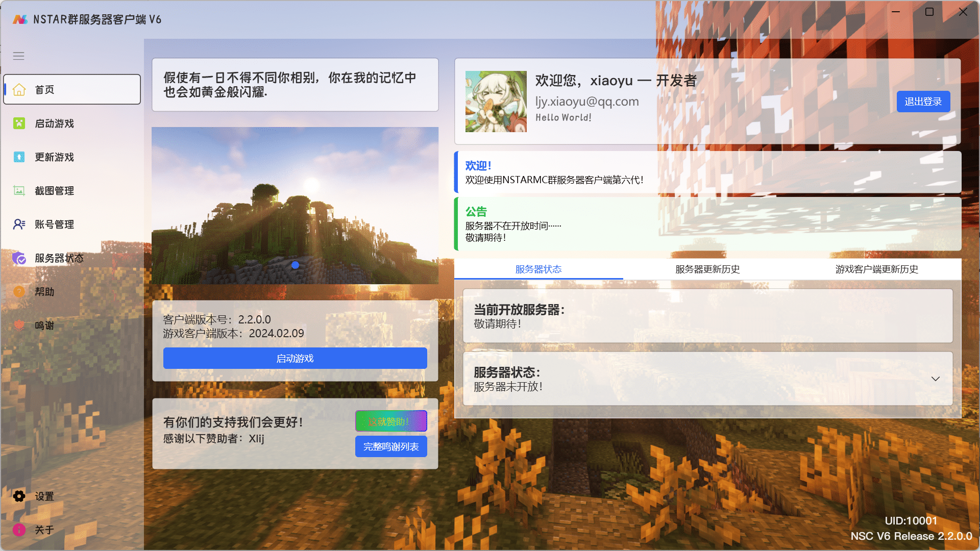Open 服务器状态 sidebar entry
The image size is (980, 551).
pos(72,258)
